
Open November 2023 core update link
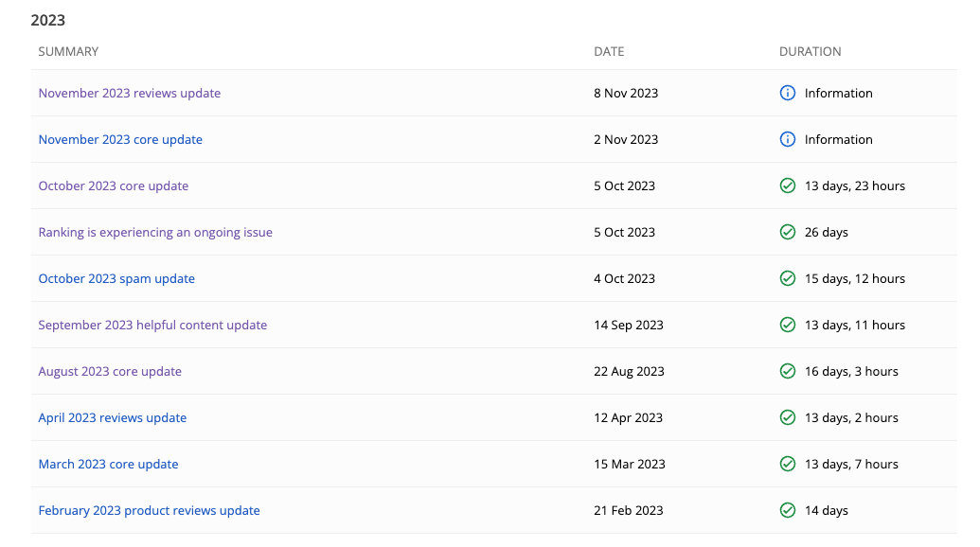click(x=120, y=139)
